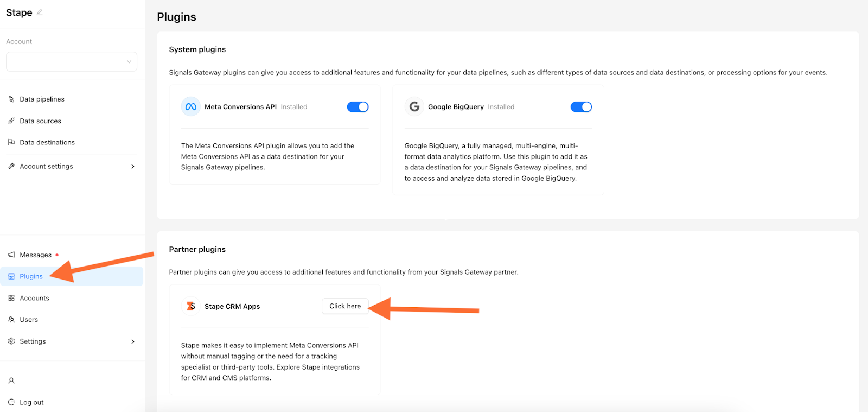The height and width of the screenshot is (412, 868).
Task: Click the Stape CRM Apps description text
Action: pos(270,362)
